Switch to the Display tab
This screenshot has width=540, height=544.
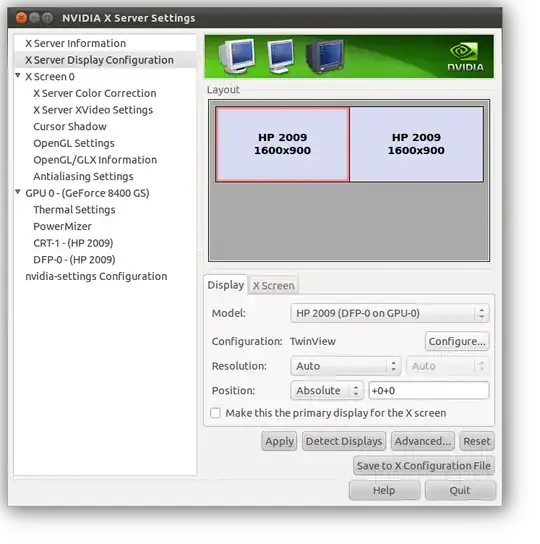coord(226,285)
